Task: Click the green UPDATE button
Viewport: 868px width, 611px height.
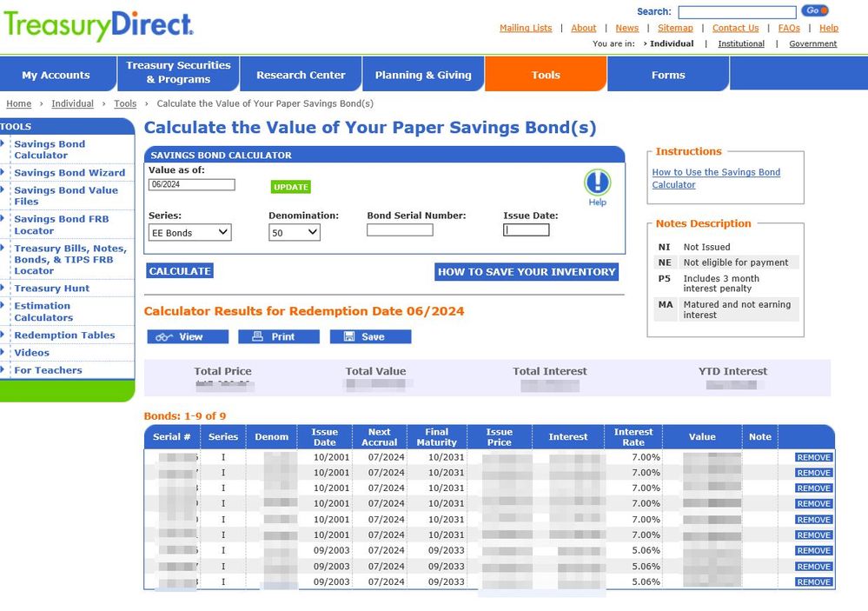Action: (290, 187)
